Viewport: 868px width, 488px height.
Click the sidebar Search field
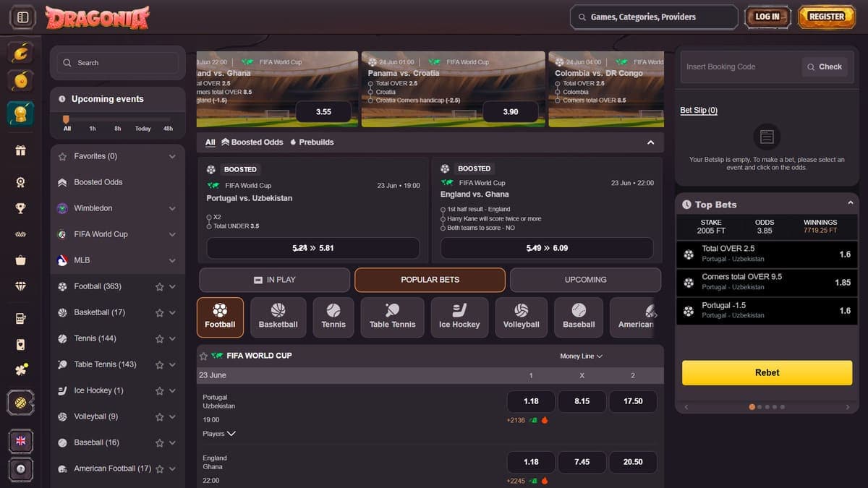click(x=118, y=63)
